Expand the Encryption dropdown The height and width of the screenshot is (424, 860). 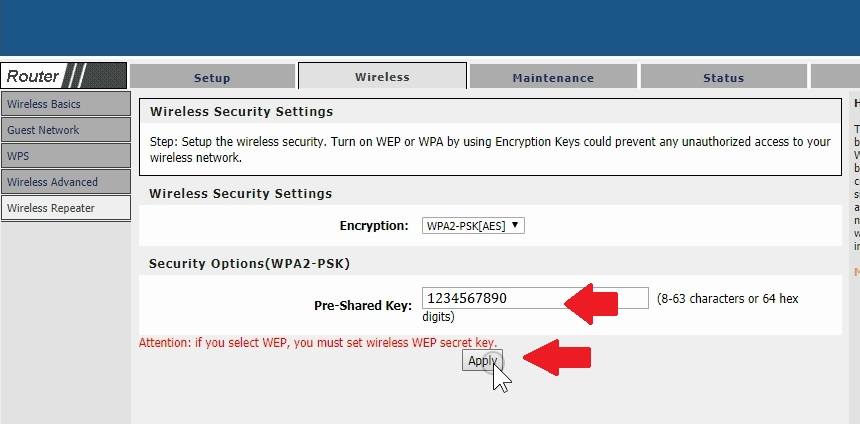point(473,225)
